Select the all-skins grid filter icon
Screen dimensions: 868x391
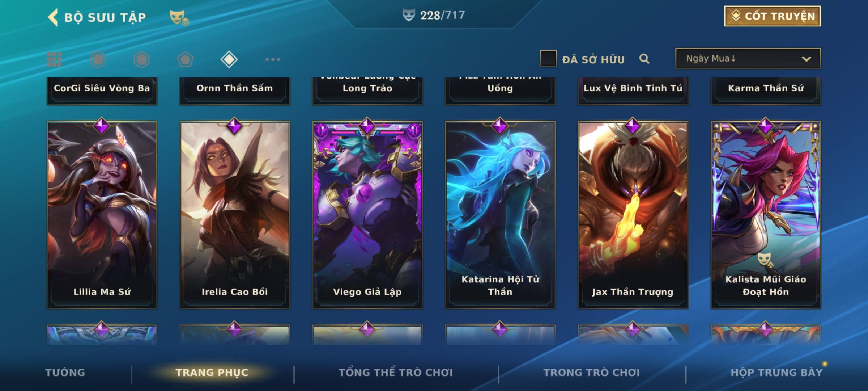[54, 59]
